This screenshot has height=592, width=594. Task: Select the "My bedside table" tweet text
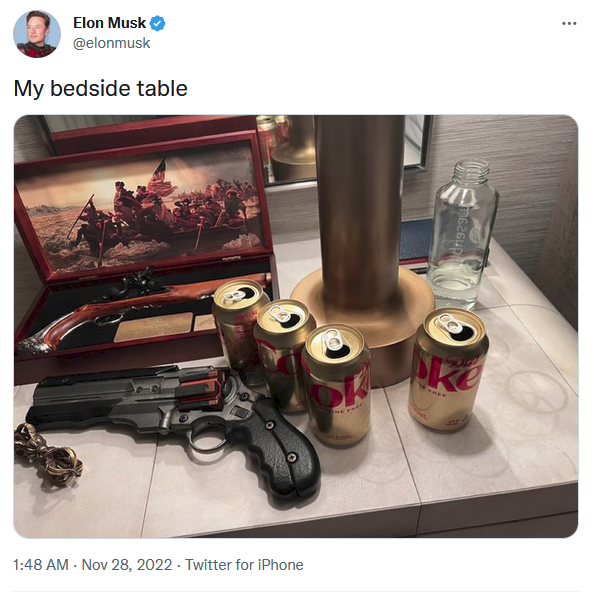100,88
